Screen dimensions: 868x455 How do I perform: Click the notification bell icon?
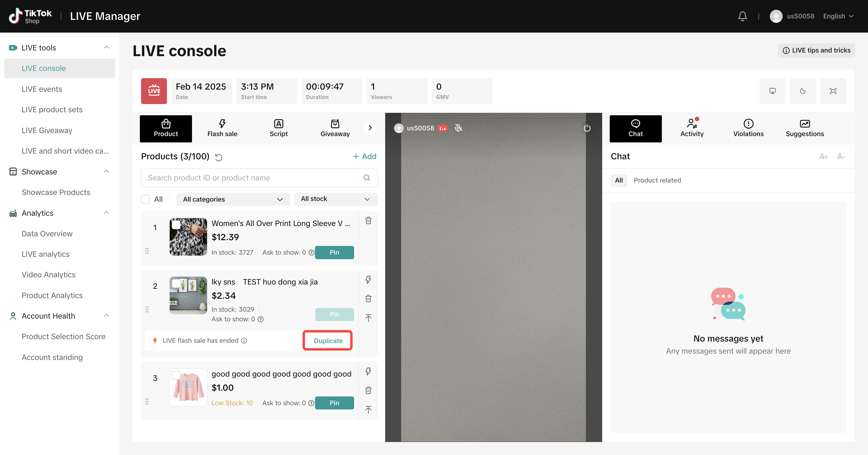742,16
